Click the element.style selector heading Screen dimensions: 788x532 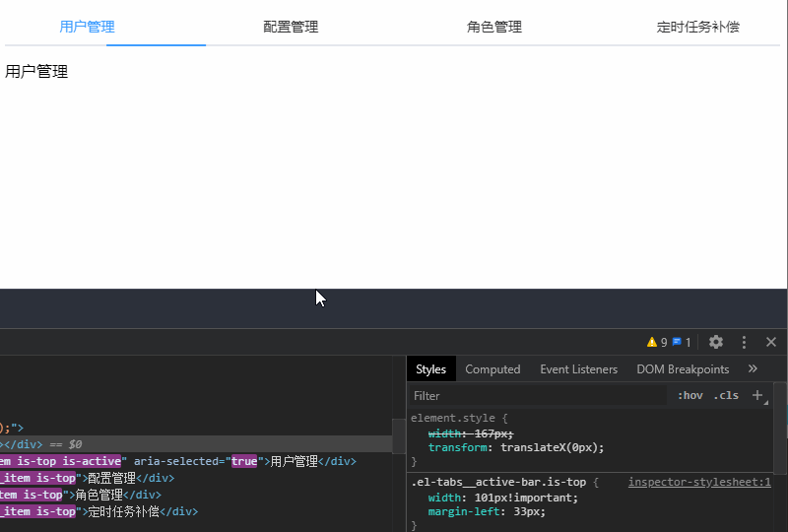point(452,418)
